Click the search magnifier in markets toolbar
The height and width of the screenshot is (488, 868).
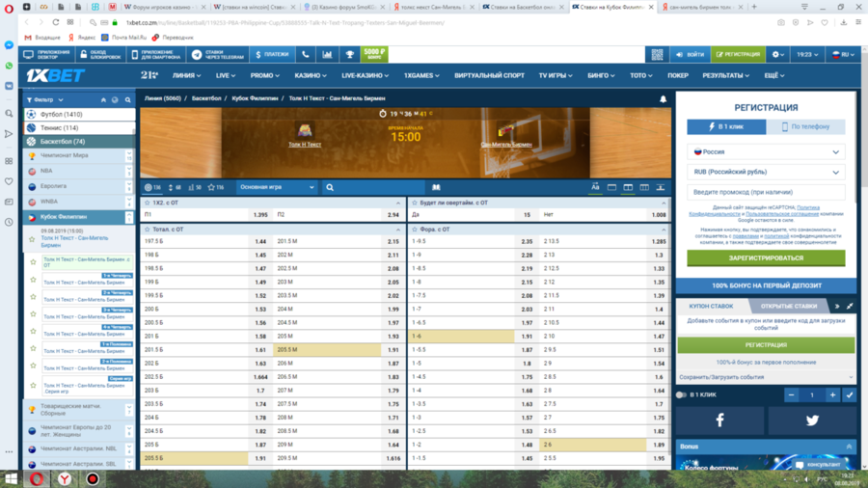pyautogui.click(x=330, y=187)
